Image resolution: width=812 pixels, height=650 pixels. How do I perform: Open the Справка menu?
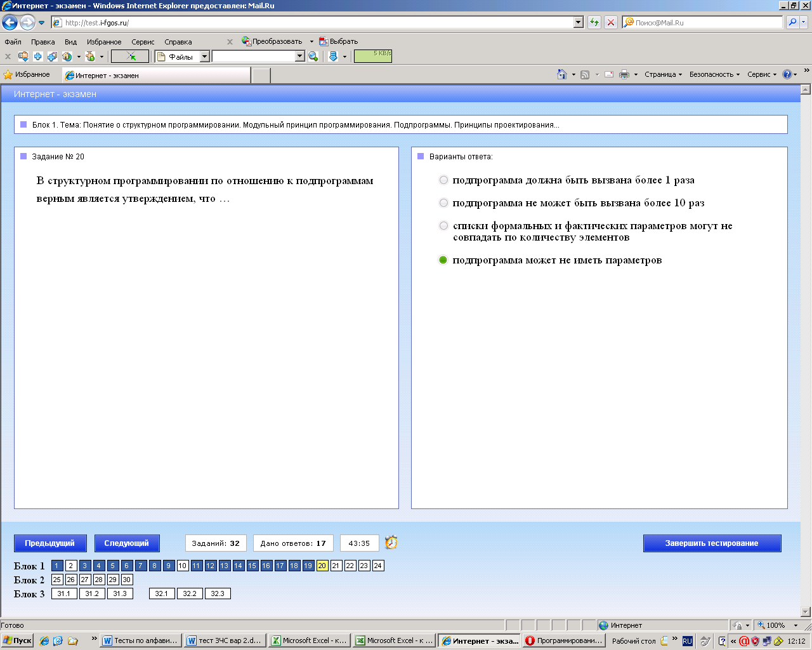pyautogui.click(x=178, y=42)
